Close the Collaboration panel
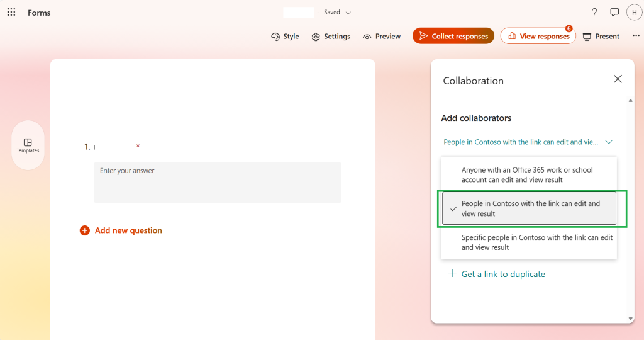 [x=618, y=79]
